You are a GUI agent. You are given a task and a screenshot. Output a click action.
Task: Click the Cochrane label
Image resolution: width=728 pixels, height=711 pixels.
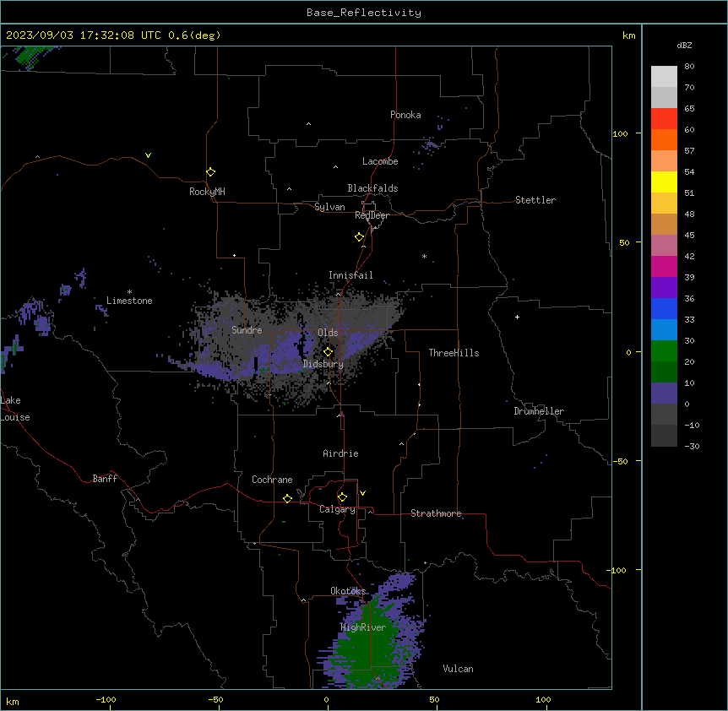coord(272,480)
